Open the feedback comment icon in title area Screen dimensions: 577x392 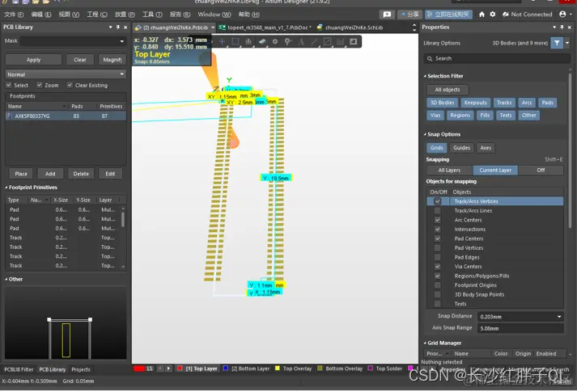tap(387, 15)
